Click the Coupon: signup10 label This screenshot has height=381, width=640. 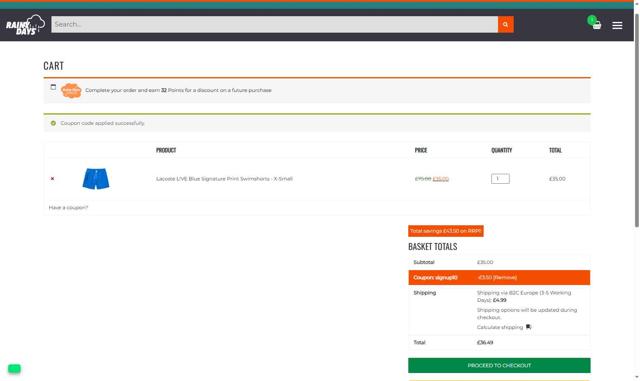(x=435, y=277)
